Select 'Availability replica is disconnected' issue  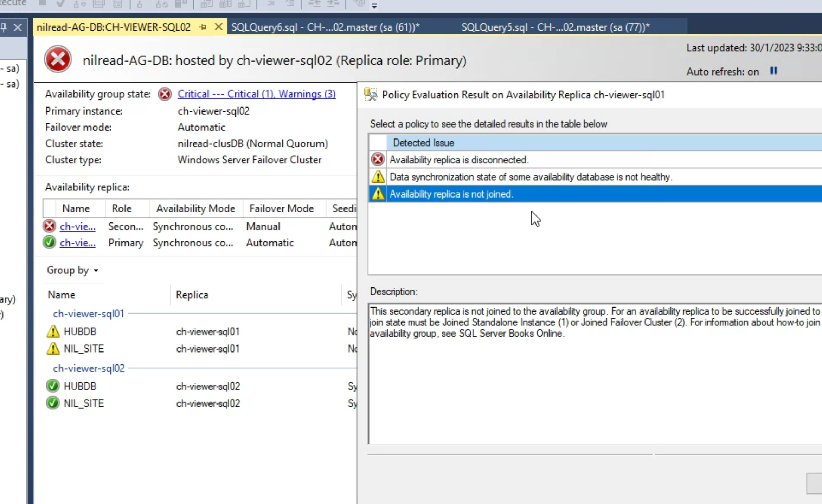click(x=459, y=160)
